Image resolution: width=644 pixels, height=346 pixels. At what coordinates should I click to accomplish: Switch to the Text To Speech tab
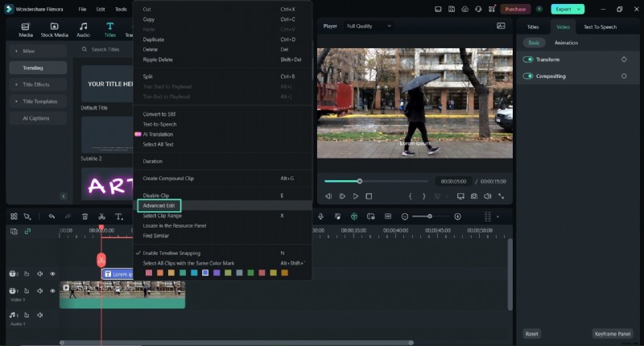[600, 27]
